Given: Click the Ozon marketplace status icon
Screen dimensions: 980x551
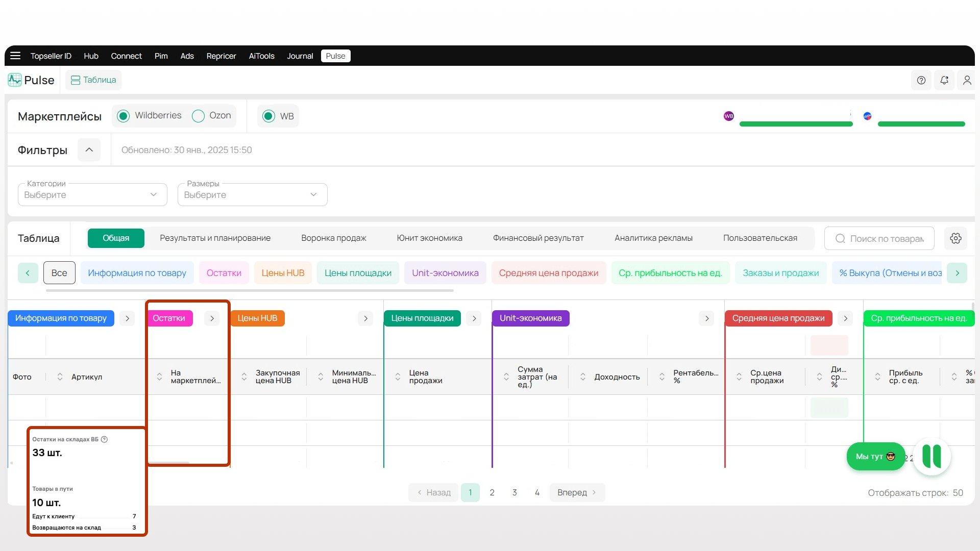Looking at the screenshot, I should pyautogui.click(x=867, y=116).
